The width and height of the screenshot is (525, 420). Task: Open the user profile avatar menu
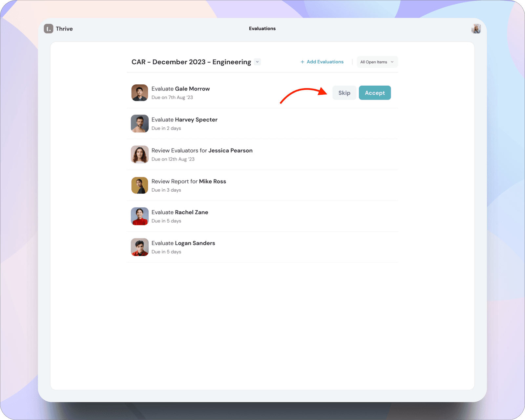pos(476,29)
